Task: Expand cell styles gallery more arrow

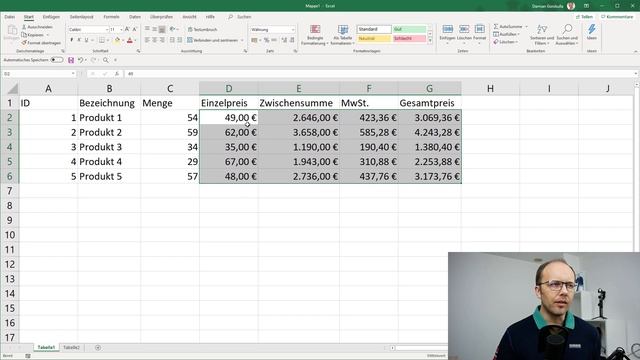Action: pyautogui.click(x=430, y=41)
